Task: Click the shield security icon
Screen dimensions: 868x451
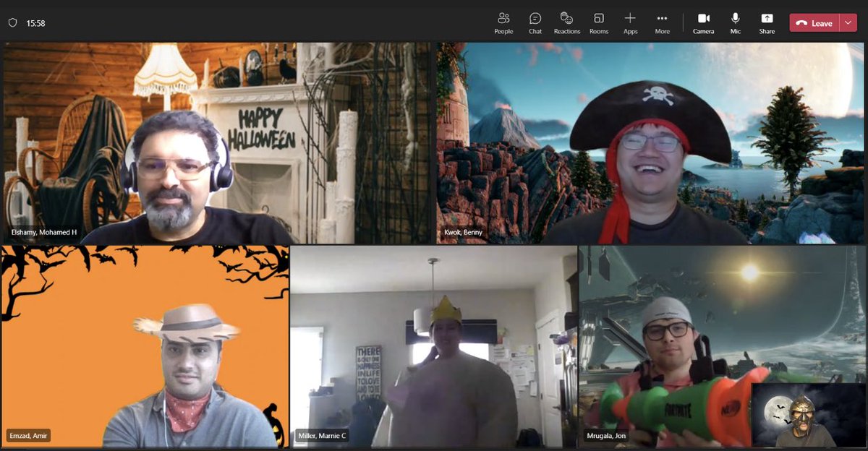Action: (12, 23)
